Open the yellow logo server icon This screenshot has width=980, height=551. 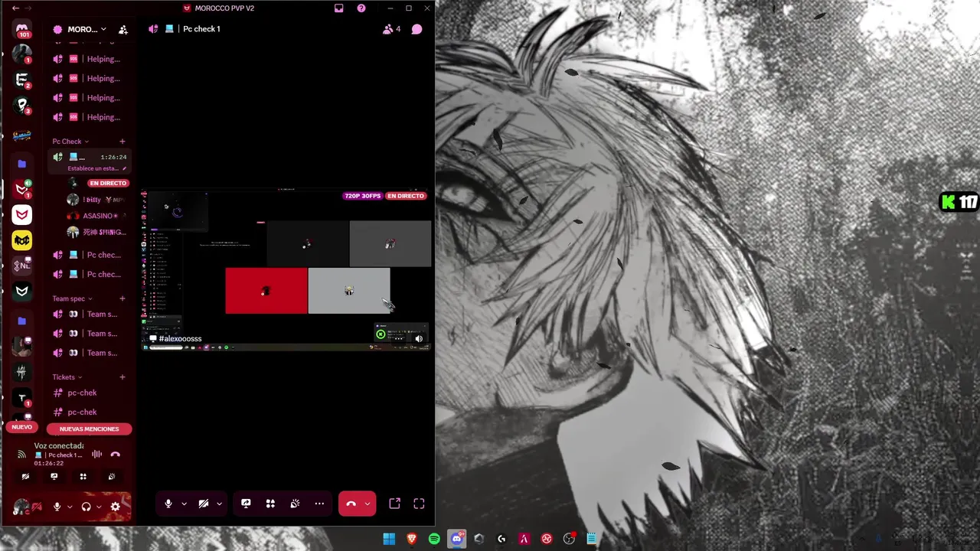(x=22, y=240)
